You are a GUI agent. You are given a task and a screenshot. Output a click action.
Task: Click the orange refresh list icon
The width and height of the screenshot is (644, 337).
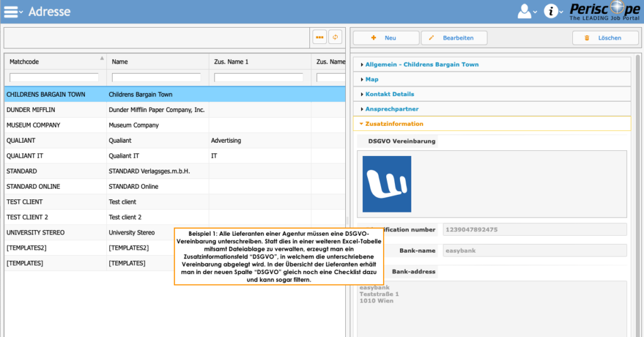coord(335,37)
